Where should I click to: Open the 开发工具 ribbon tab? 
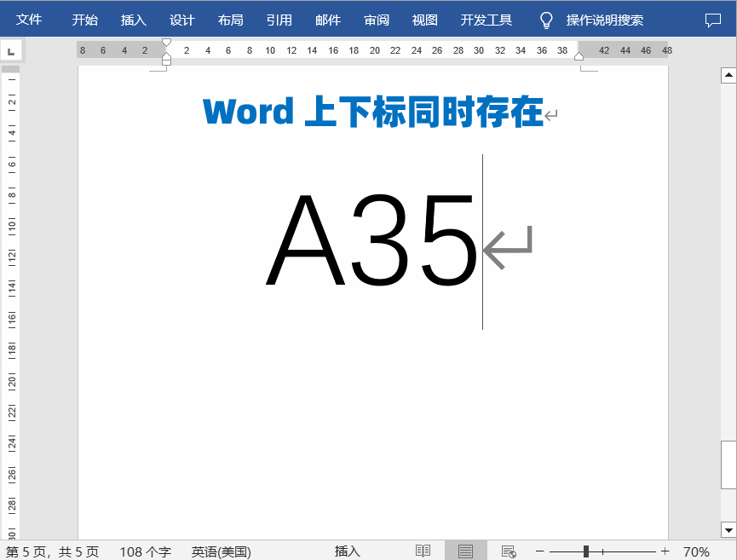pyautogui.click(x=486, y=19)
